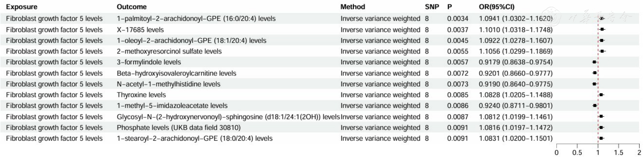Select the X-17685 levels outcome text
Viewport: 644px width, 157px height.
140,30
